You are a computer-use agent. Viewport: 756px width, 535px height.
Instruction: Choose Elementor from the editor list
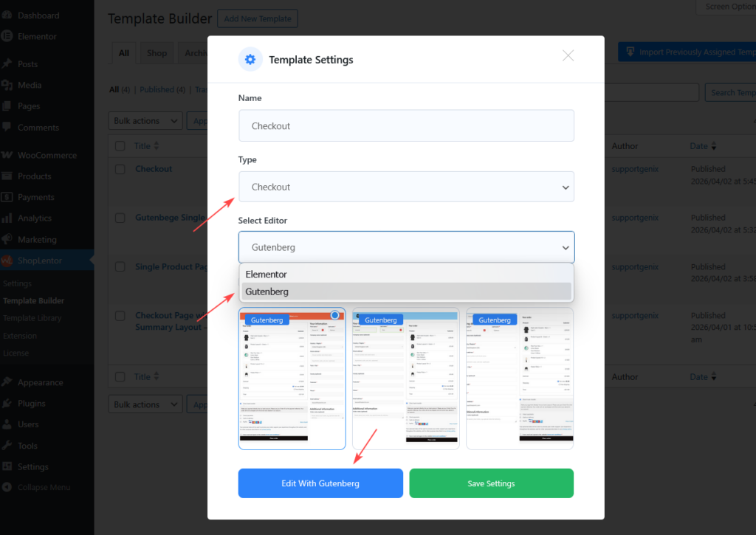pos(267,275)
